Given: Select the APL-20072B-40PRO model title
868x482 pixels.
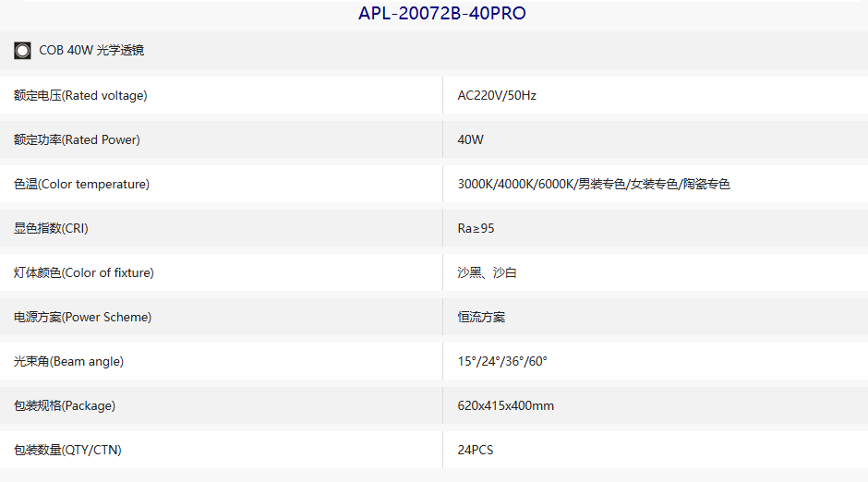Looking at the screenshot, I should [x=441, y=13].
